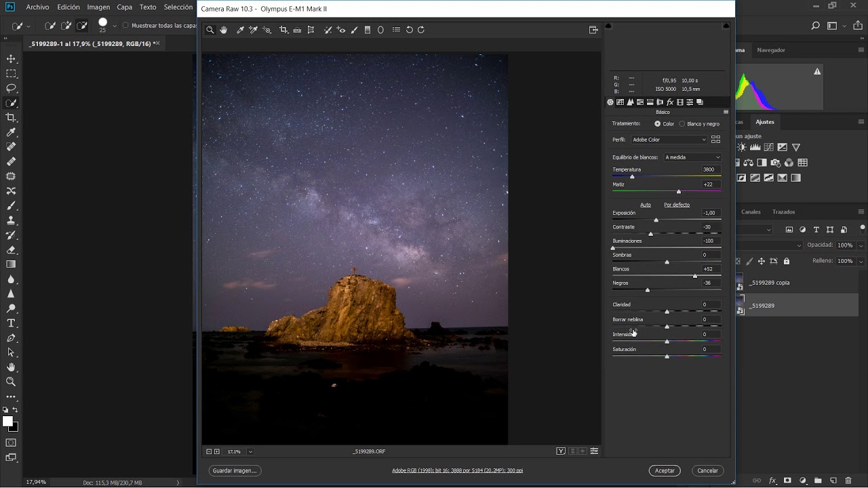Click the Exposición slider handle
This screenshot has height=488, width=868.
point(656,220)
